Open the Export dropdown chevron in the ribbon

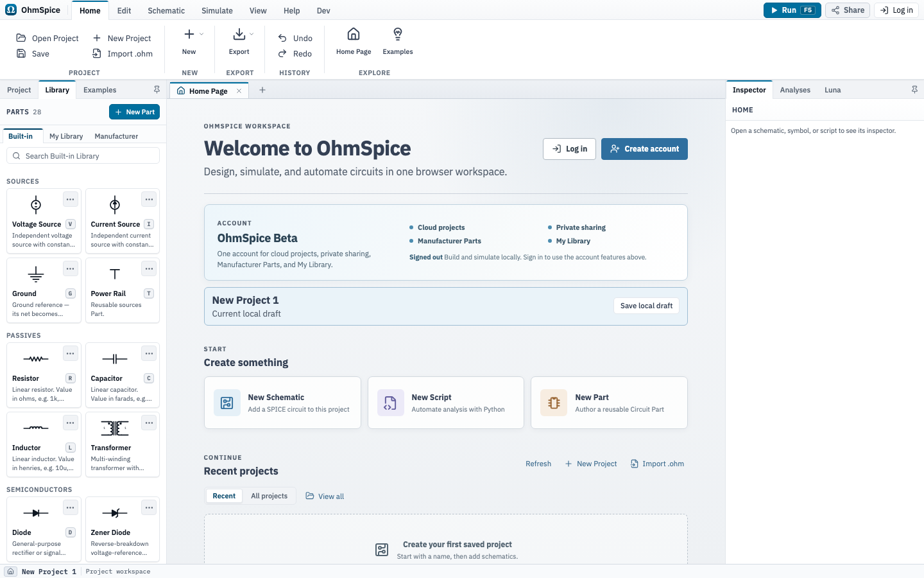coord(252,34)
